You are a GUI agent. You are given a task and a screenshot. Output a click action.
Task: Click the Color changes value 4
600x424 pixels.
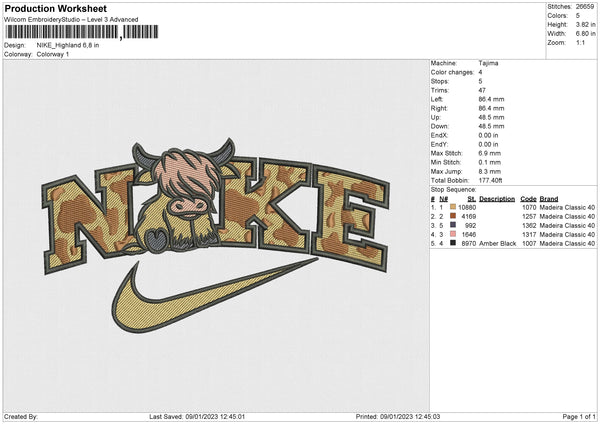(x=480, y=72)
